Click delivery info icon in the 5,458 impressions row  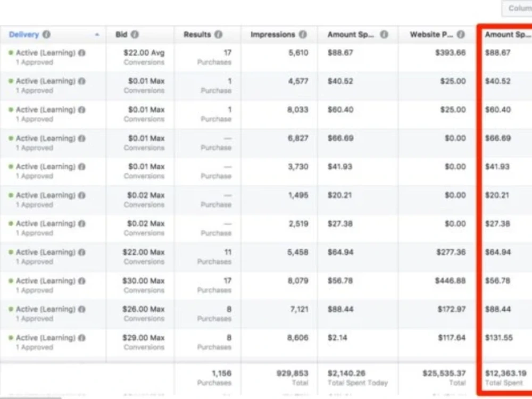82,252
